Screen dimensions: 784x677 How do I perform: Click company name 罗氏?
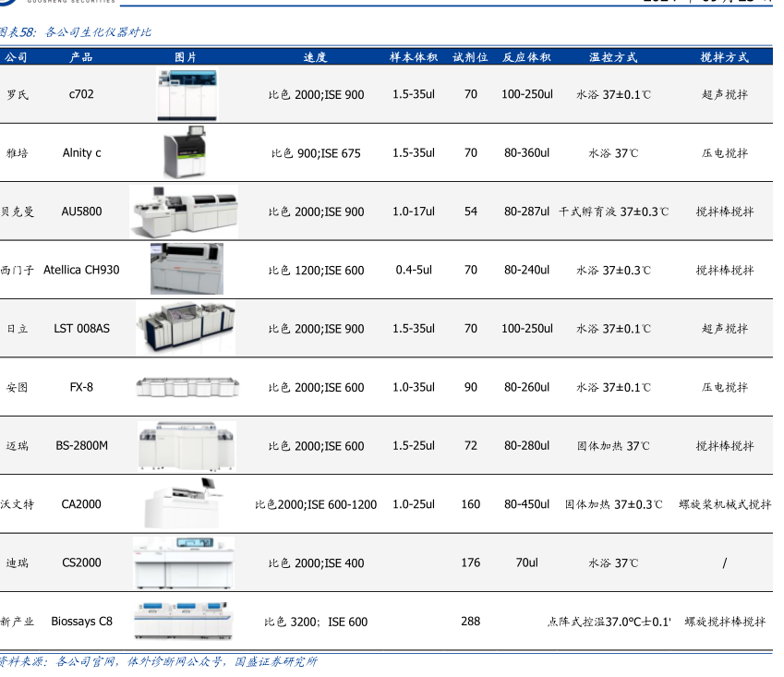[17, 94]
